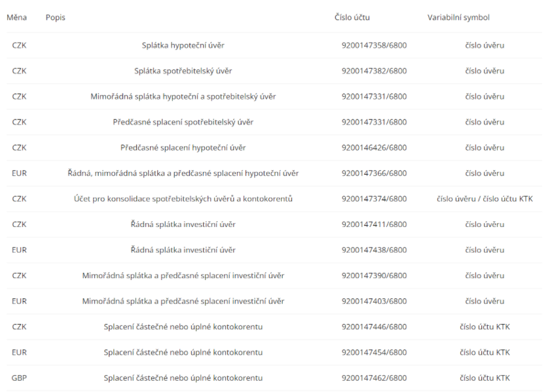Image resolution: width=548 pixels, height=392 pixels.
Task: Select the GBP currency cell
Action: 19,378
